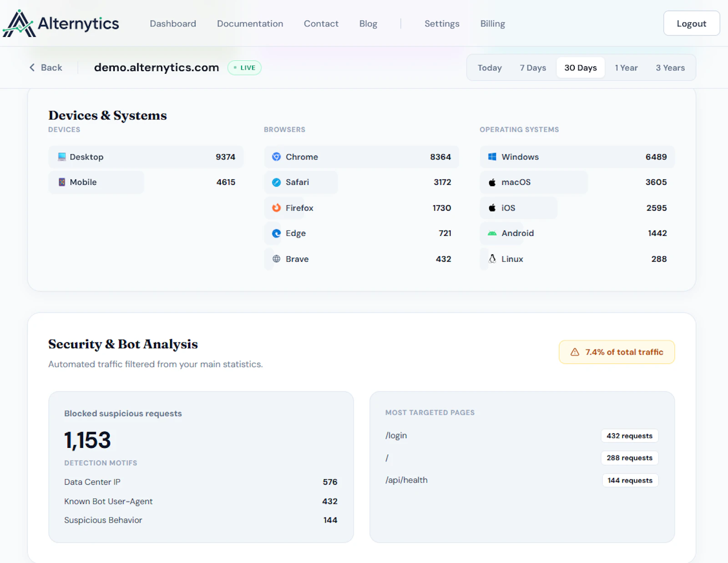The image size is (728, 563).
Task: Click the Safari browser icon
Action: (276, 182)
